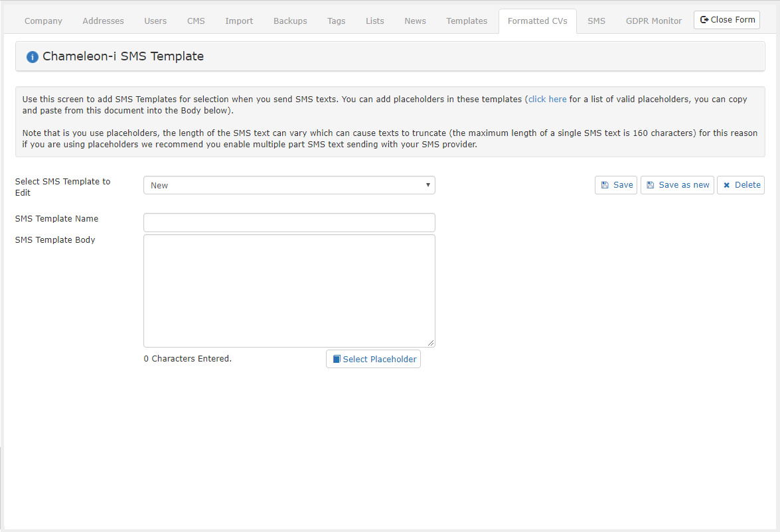Open the 'click here' placeholders link

[547, 99]
